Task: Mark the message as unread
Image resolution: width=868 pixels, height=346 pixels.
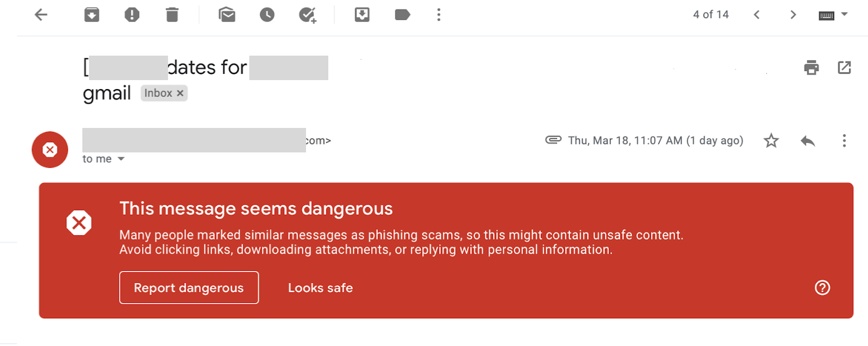Action: coord(228,15)
